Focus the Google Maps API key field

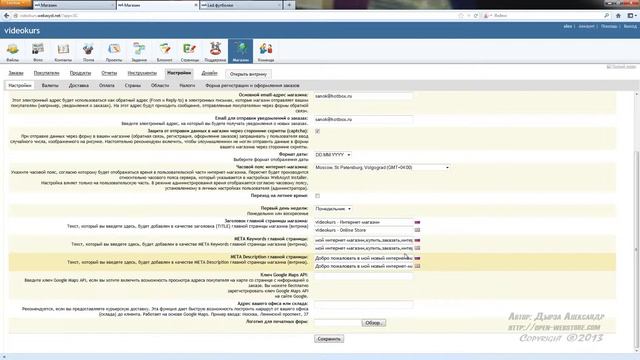[363, 276]
